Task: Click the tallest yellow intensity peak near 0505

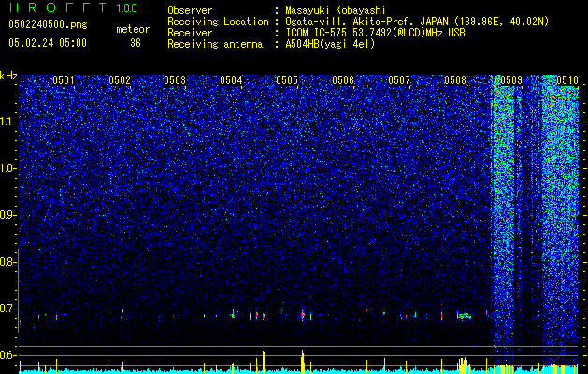Action: (x=302, y=361)
